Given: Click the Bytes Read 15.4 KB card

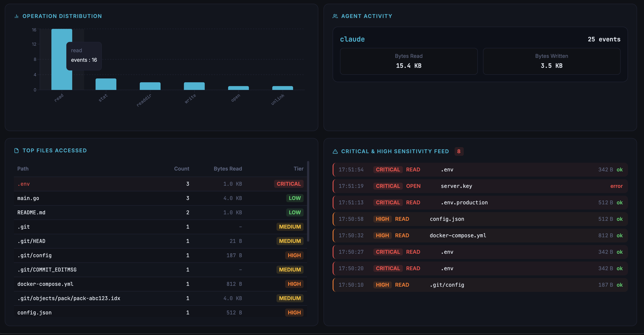Looking at the screenshot, I should click(x=409, y=61).
